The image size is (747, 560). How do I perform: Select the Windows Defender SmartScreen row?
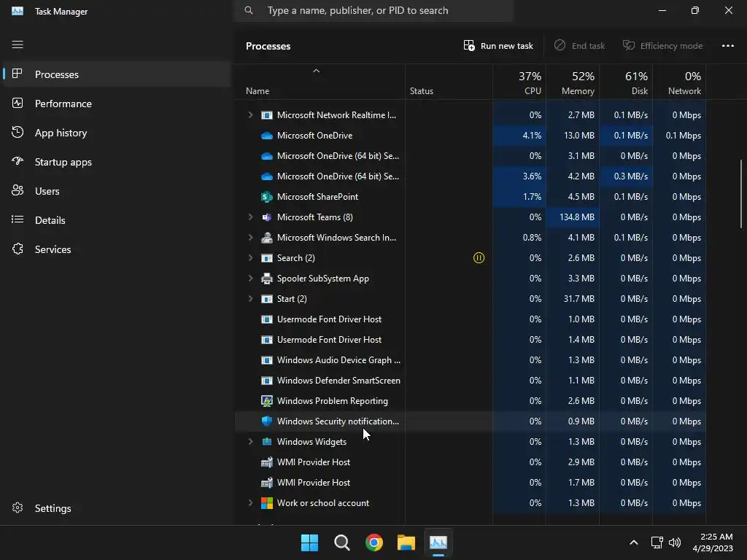coord(471,381)
